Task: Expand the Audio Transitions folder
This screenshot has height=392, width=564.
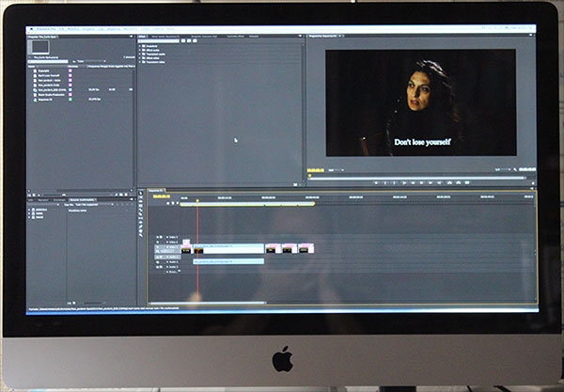Action: [x=139, y=54]
